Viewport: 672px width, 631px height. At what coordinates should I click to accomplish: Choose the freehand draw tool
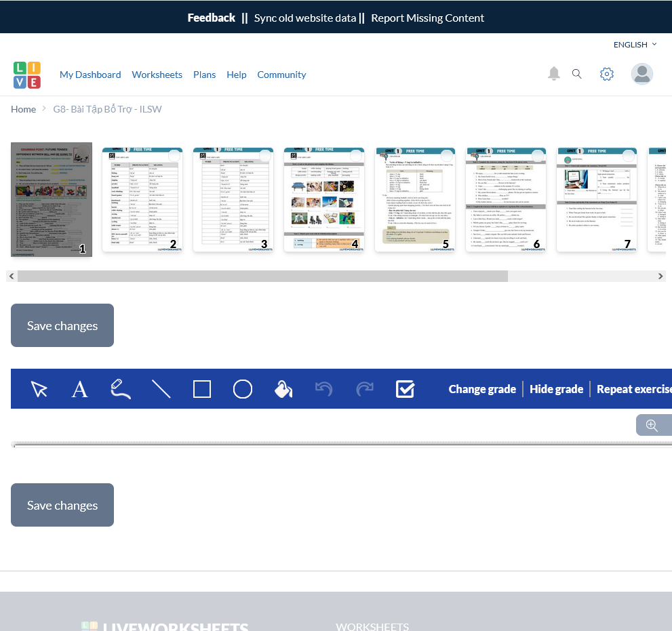[x=120, y=388]
